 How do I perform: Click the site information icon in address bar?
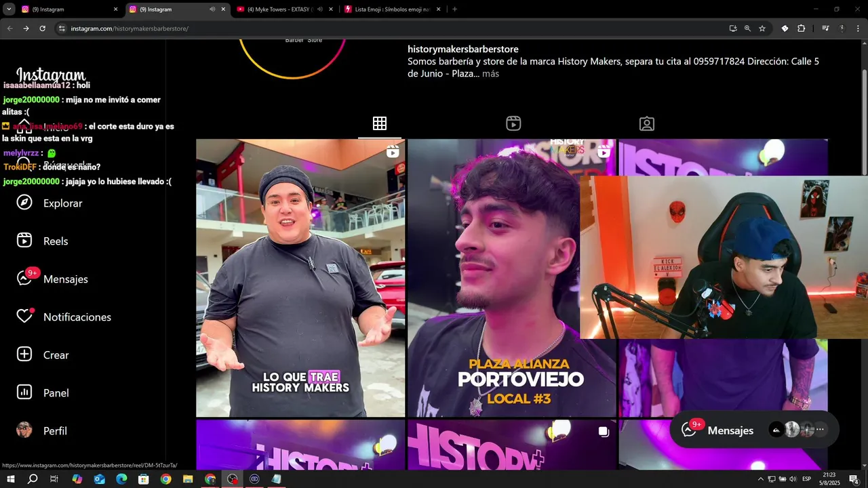pos(62,28)
